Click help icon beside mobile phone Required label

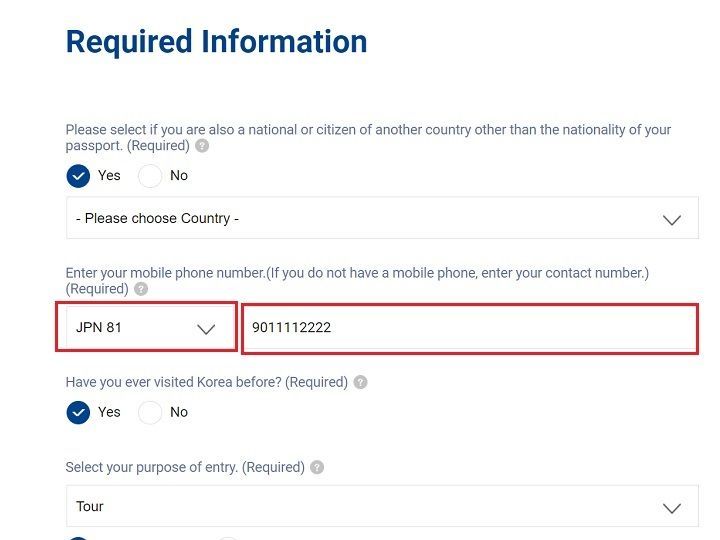coord(141,289)
